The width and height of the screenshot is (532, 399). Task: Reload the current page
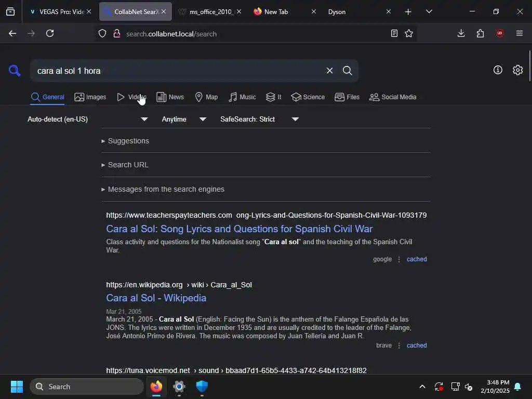tap(50, 33)
